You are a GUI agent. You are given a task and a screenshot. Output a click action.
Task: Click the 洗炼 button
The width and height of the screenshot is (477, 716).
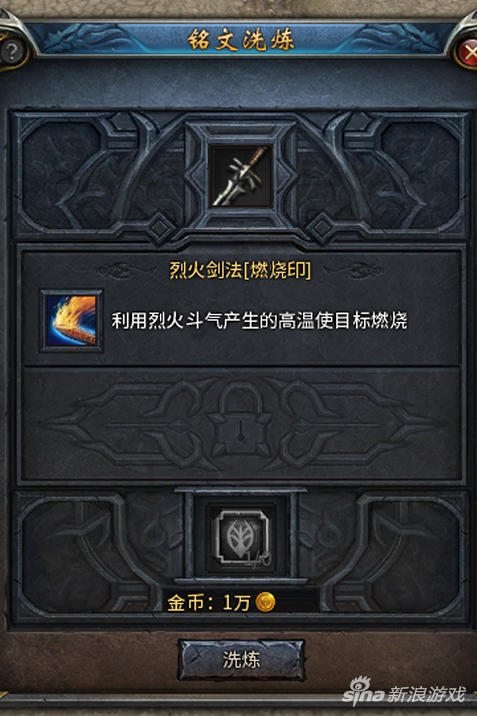[x=241, y=660]
